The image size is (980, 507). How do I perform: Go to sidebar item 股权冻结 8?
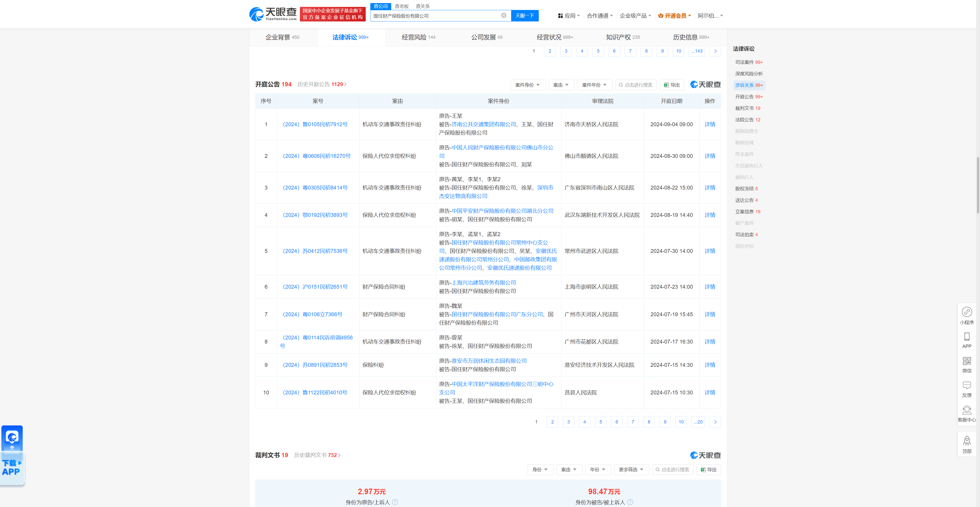[746, 188]
